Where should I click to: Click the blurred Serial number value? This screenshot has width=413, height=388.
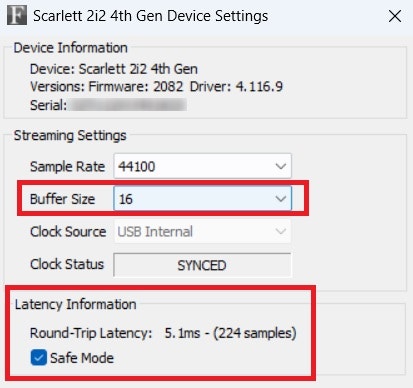click(129, 105)
